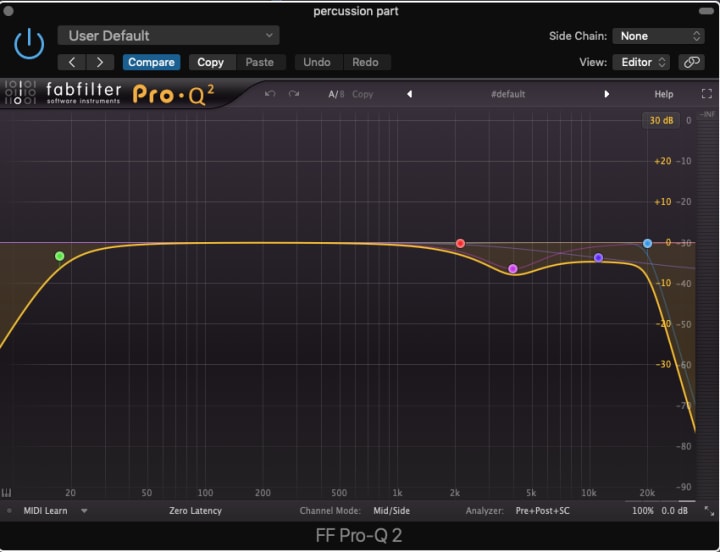Image resolution: width=720 pixels, height=552 pixels.
Task: Open the User Default preset dropdown
Action: [x=168, y=35]
